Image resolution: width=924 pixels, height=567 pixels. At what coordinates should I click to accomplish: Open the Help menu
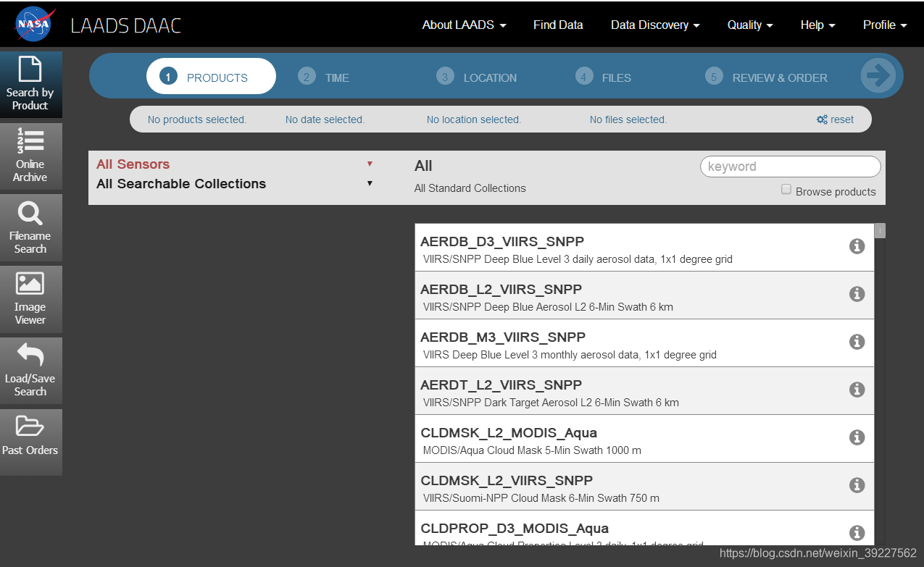click(817, 25)
